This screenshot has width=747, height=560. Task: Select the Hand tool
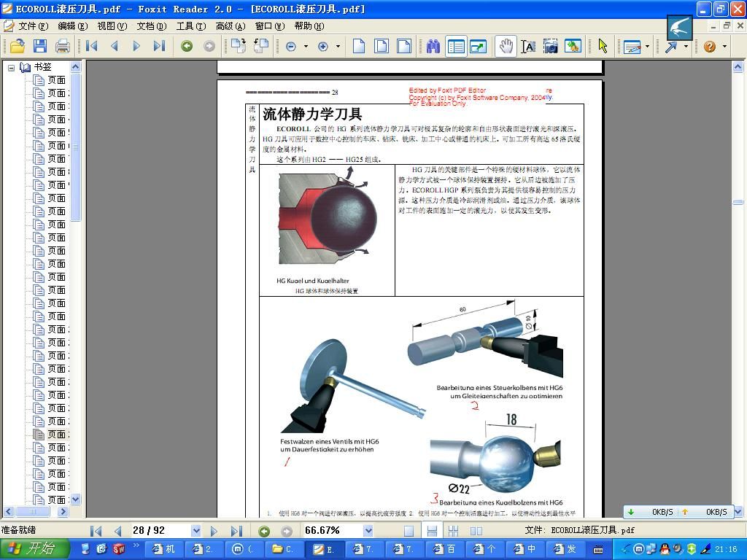click(506, 47)
